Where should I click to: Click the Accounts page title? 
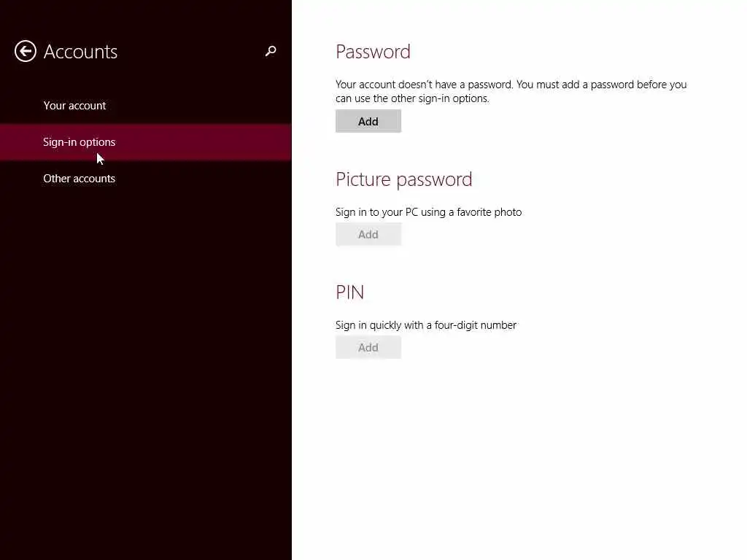click(80, 52)
